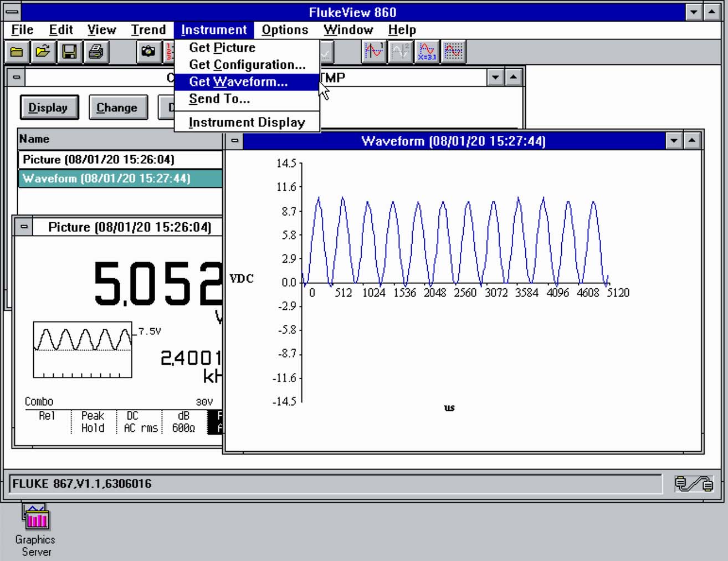
Task: Click the mini waveform thumbnail in Picture window
Action: pos(83,349)
